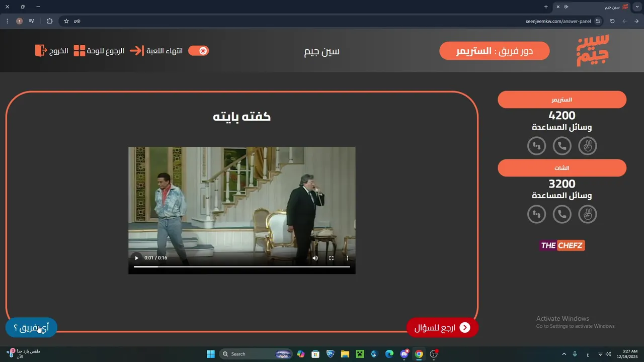Select the الستريمر team name bar

tap(562, 100)
